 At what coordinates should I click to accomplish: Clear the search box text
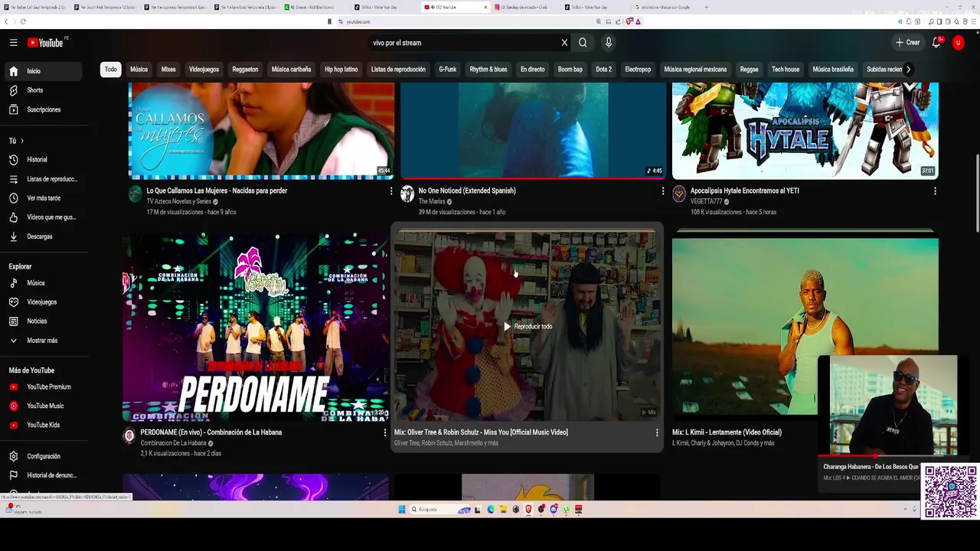click(564, 43)
